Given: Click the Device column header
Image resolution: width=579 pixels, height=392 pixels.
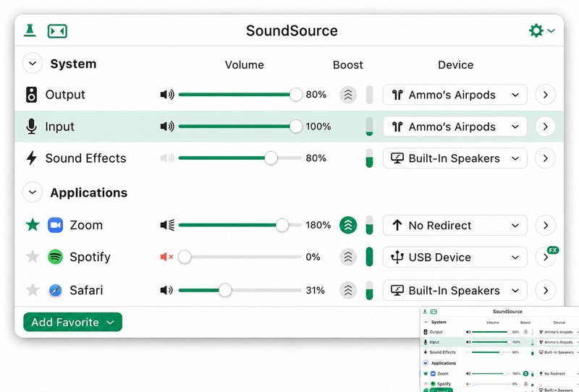Looking at the screenshot, I should (455, 65).
